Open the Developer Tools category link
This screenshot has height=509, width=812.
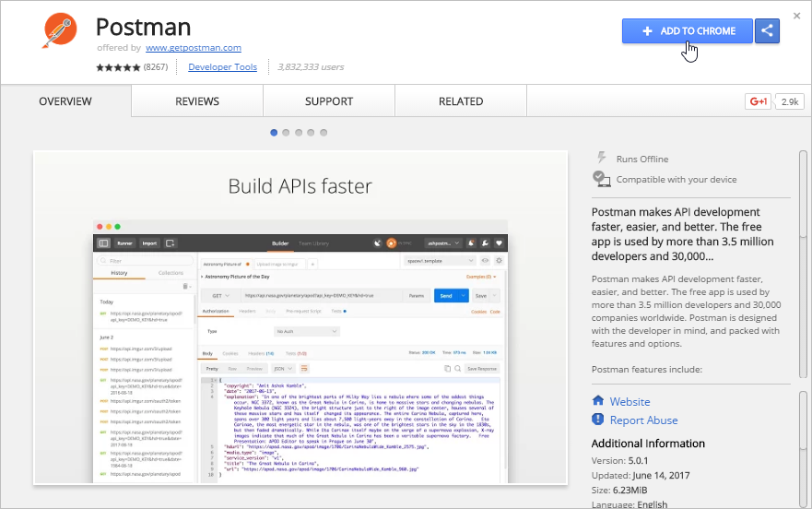point(222,67)
